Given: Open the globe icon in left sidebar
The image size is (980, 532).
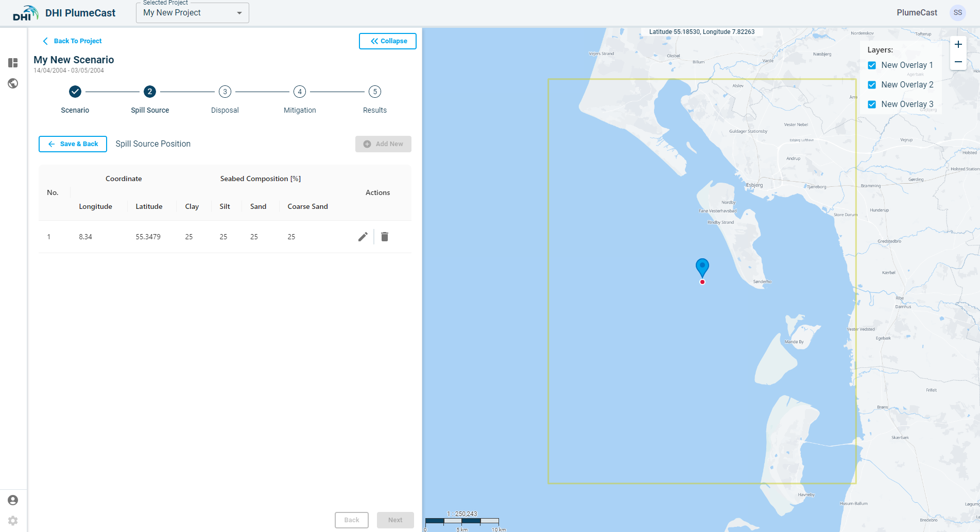Looking at the screenshot, I should click(x=13, y=83).
